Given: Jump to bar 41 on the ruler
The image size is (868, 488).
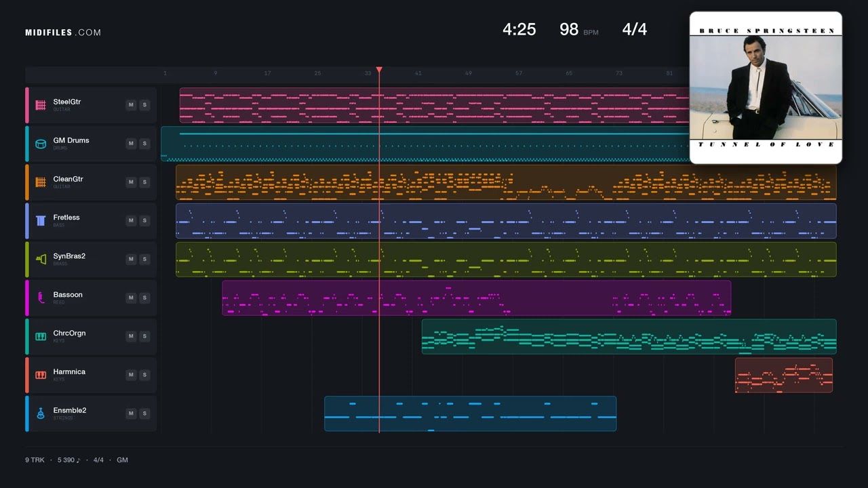Looking at the screenshot, I should [x=418, y=73].
